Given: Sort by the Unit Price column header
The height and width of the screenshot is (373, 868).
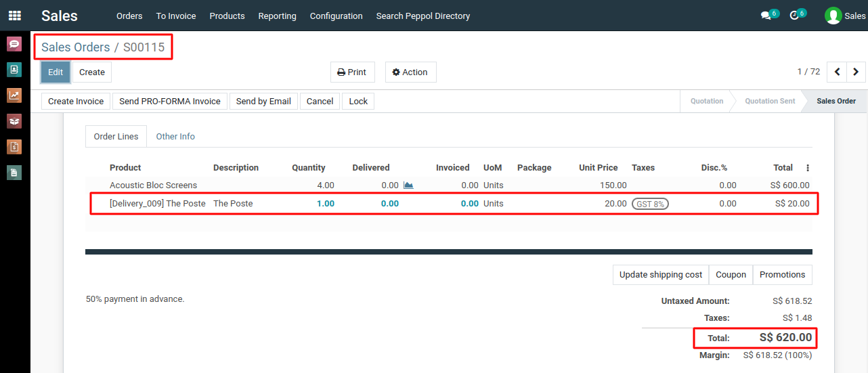Looking at the screenshot, I should [x=599, y=168].
